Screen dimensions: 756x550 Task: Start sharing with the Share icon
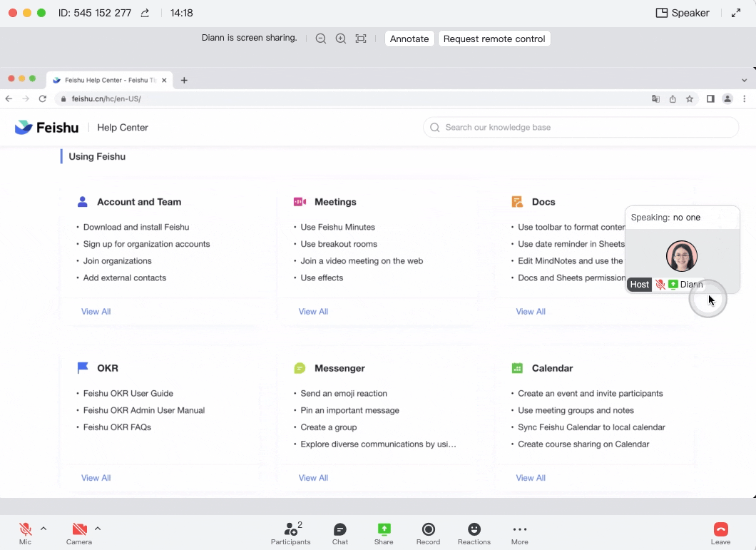[x=384, y=533]
